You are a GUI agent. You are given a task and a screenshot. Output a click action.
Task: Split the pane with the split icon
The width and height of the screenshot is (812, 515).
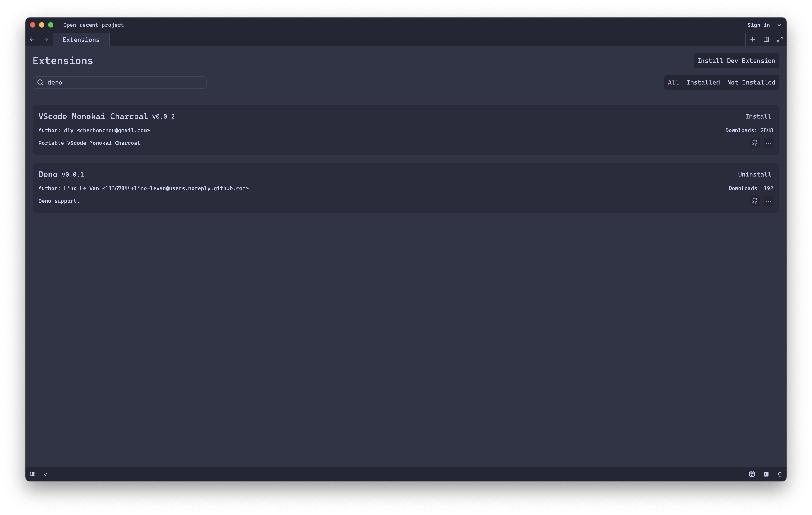(766, 39)
